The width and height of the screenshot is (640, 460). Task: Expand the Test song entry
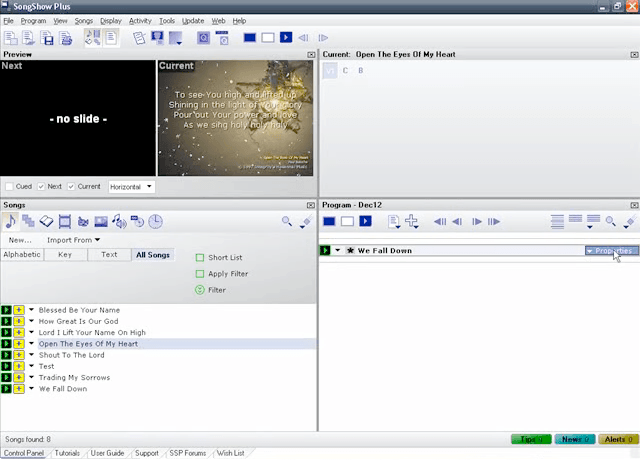pyautogui.click(x=31, y=366)
